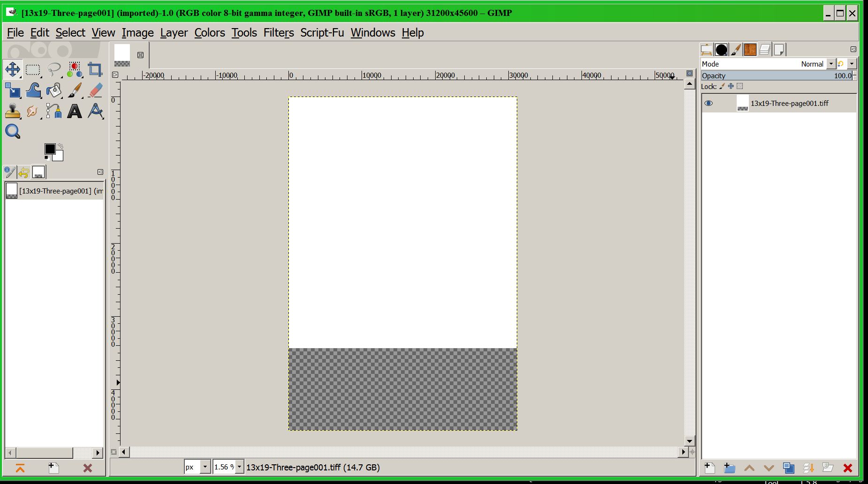This screenshot has width=868, height=484.
Task: Lower the layer one step
Action: click(x=769, y=468)
